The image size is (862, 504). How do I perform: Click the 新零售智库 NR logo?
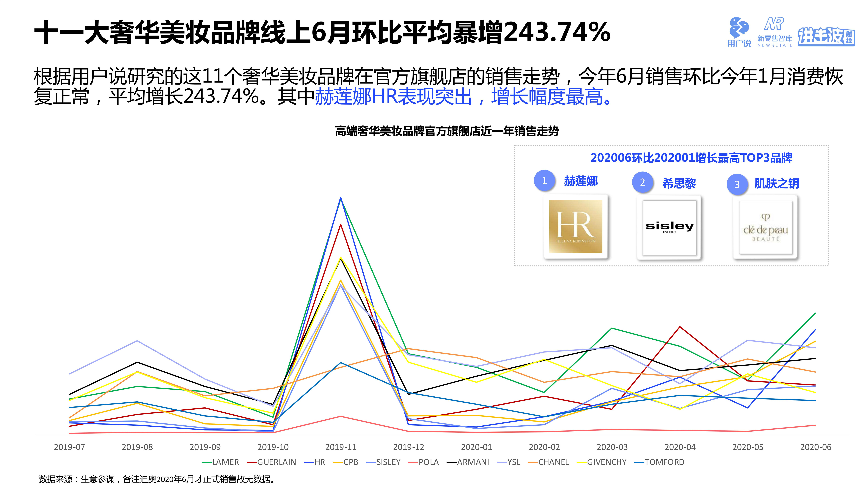pos(775,32)
